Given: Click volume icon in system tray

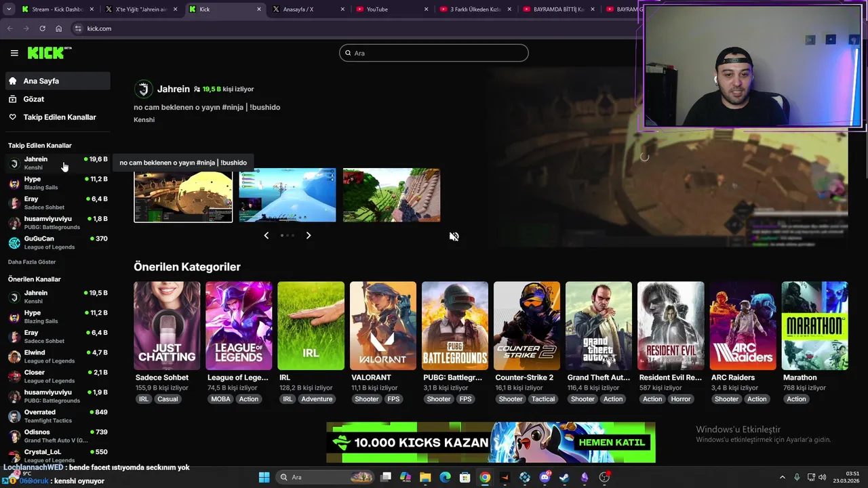Looking at the screenshot, I should (x=822, y=477).
